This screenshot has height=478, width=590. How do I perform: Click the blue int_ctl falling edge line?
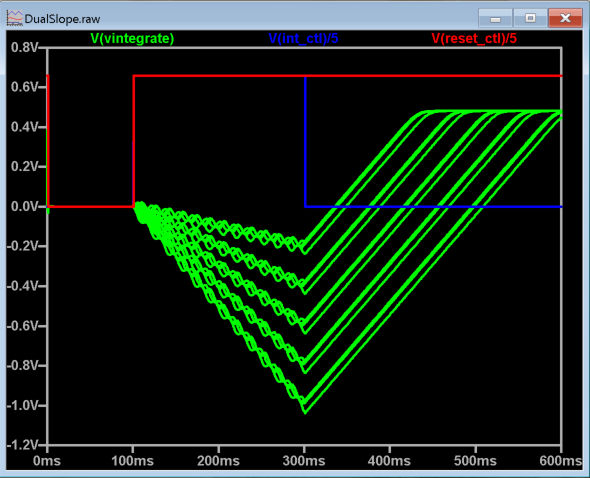click(305, 141)
